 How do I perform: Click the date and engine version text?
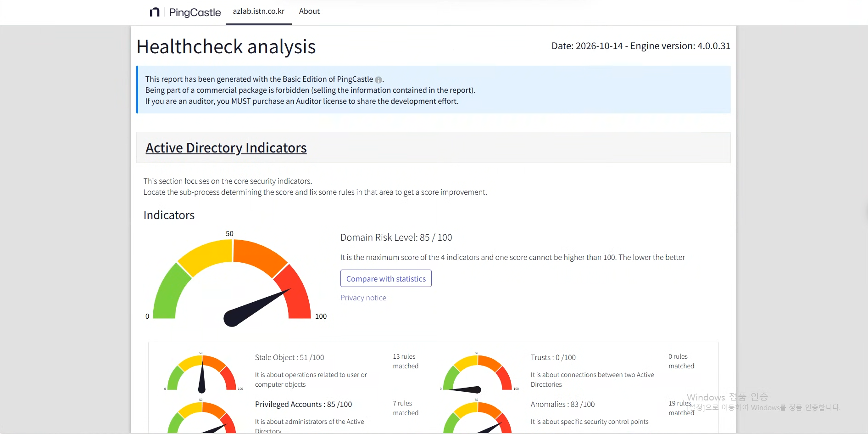pyautogui.click(x=641, y=46)
